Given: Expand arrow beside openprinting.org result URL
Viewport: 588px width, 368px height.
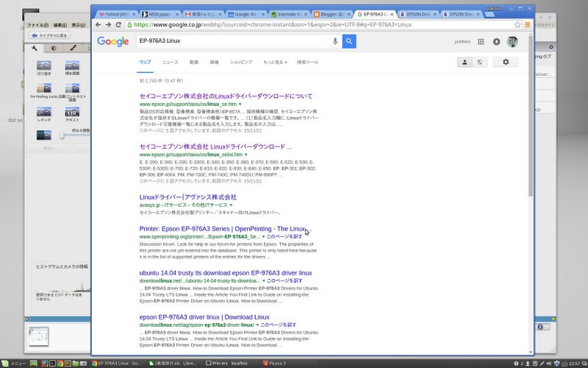Looking at the screenshot, I should 263,237.
